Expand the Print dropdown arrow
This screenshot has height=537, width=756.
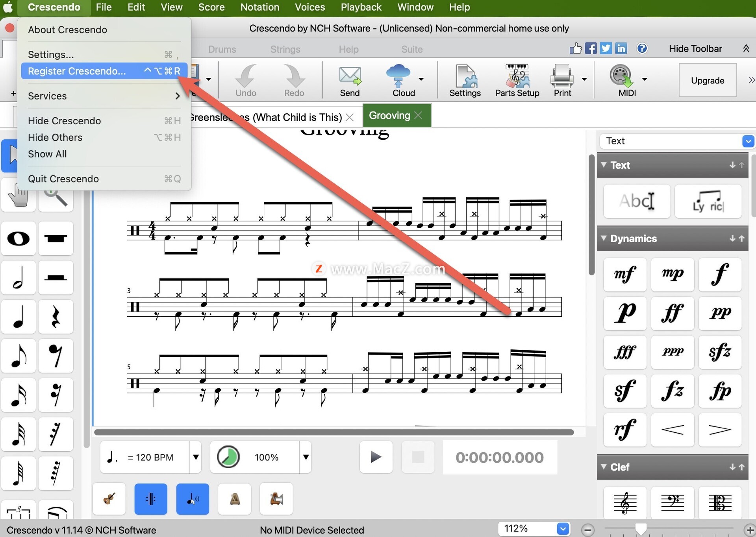tap(584, 79)
